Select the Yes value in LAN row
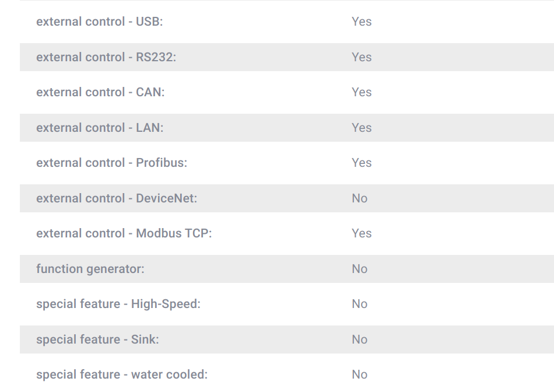The height and width of the screenshot is (392, 554). pos(362,128)
